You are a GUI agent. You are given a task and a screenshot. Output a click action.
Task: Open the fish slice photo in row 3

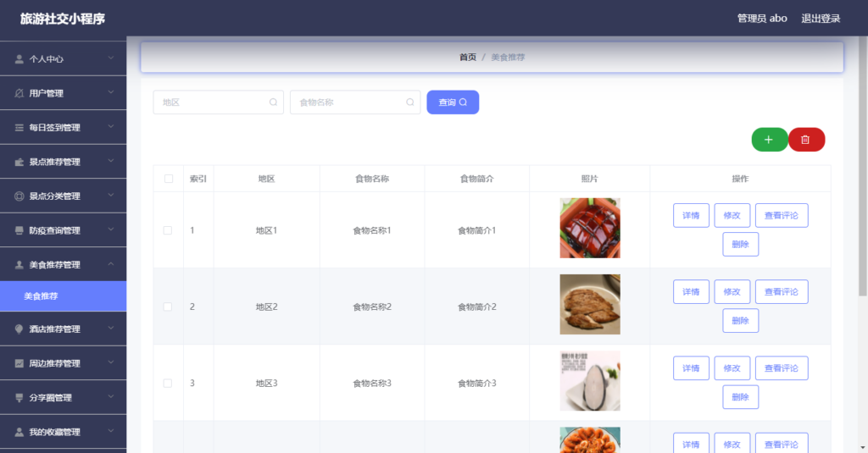pos(590,380)
